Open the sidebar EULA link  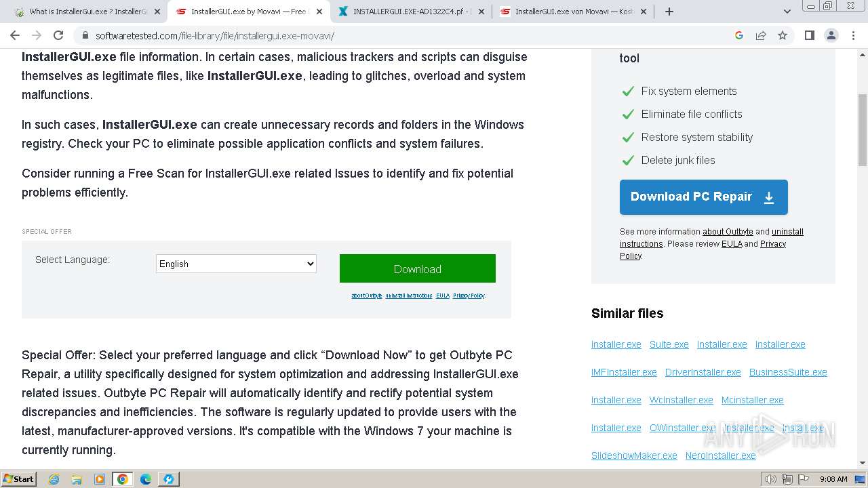tap(732, 244)
